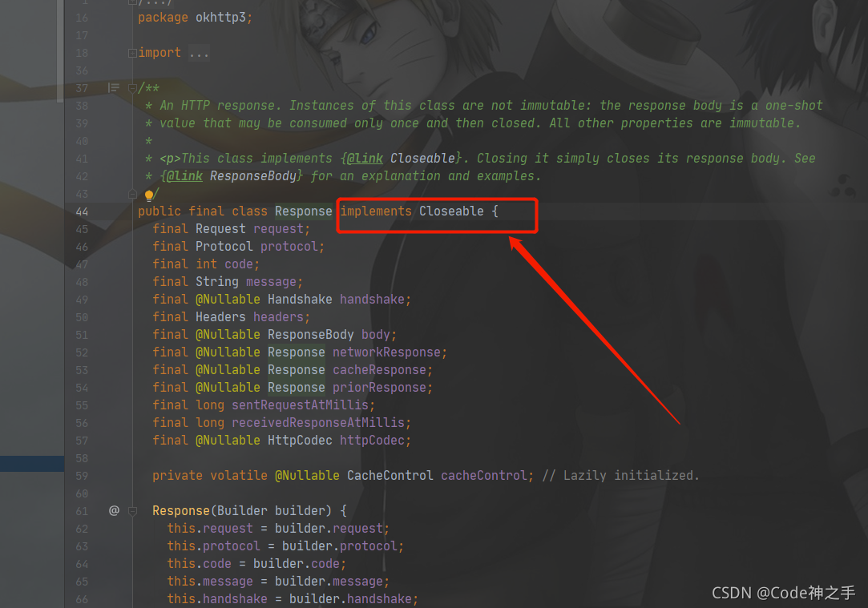Screen dimensions: 868x608
Task: Click the 'implements' keyword on line 44
Action: [376, 211]
